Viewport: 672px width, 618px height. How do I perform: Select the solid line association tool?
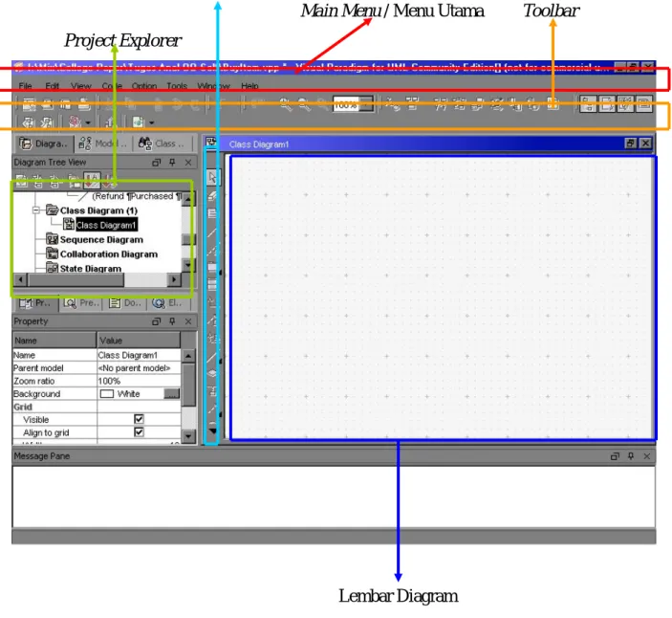(x=212, y=232)
